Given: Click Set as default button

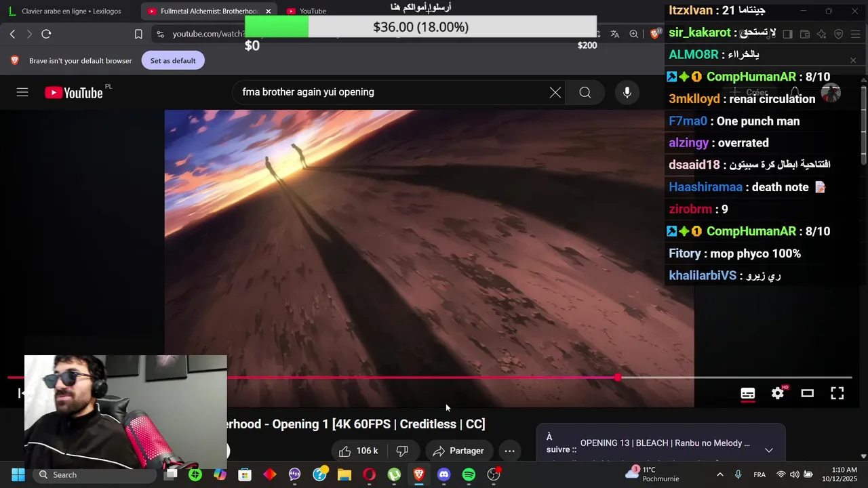Looking at the screenshot, I should coord(173,60).
